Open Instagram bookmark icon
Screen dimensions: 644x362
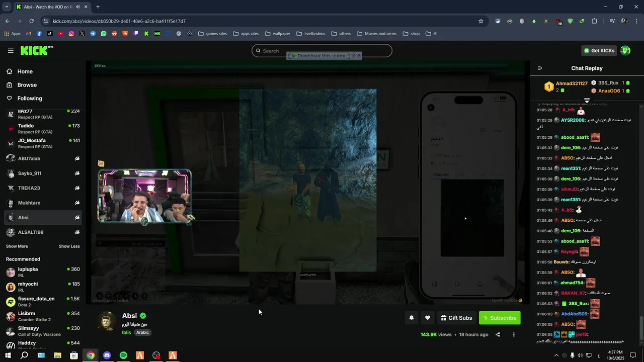[x=71, y=34]
